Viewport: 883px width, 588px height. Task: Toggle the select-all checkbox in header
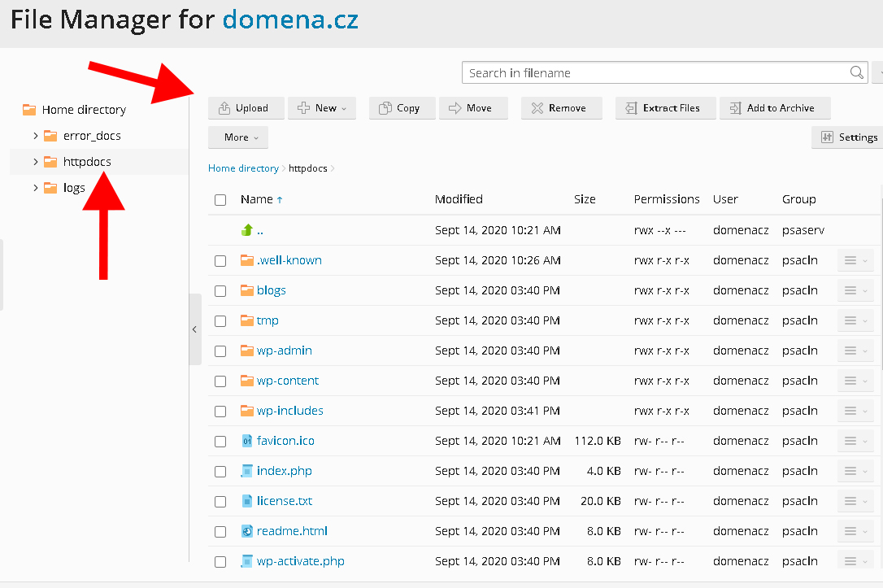coord(220,200)
